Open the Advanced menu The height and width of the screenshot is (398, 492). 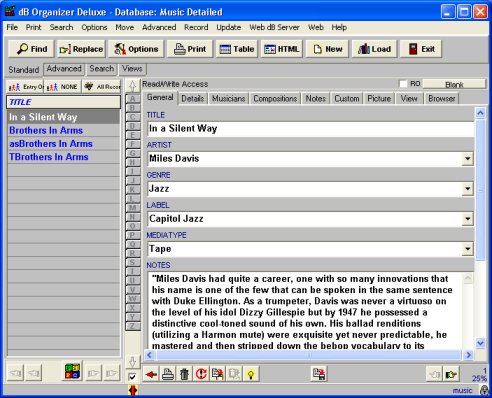click(x=159, y=27)
